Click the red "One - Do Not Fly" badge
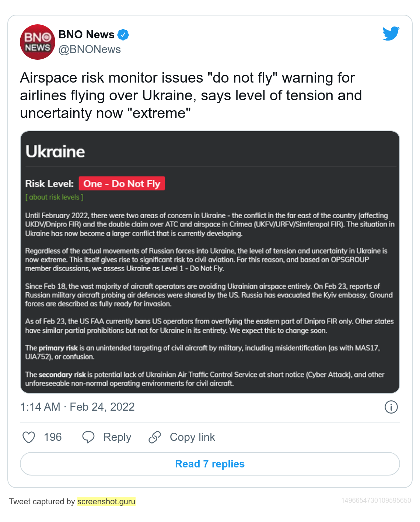 [122, 184]
